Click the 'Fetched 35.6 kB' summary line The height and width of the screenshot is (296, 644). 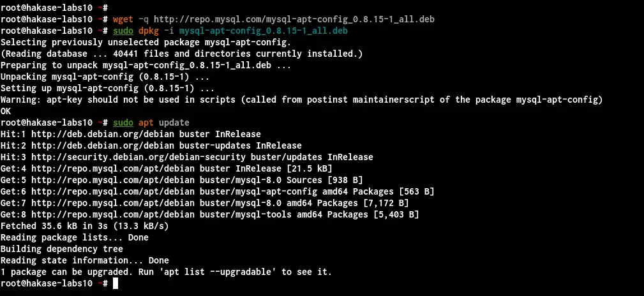tap(85, 226)
